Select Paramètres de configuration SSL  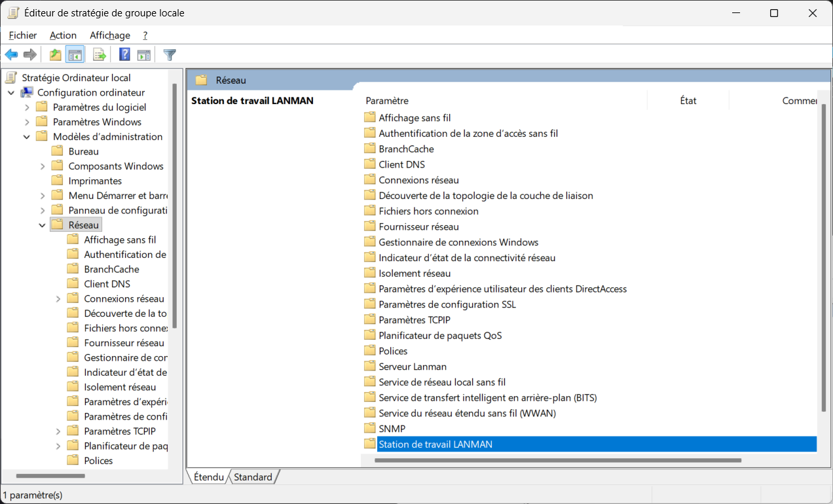447,304
